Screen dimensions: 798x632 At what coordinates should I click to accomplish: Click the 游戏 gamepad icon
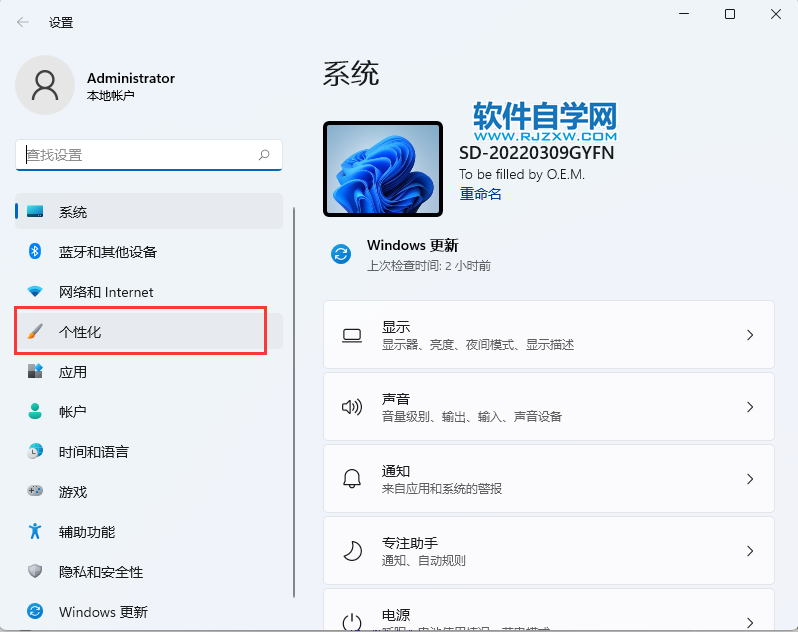[35, 491]
